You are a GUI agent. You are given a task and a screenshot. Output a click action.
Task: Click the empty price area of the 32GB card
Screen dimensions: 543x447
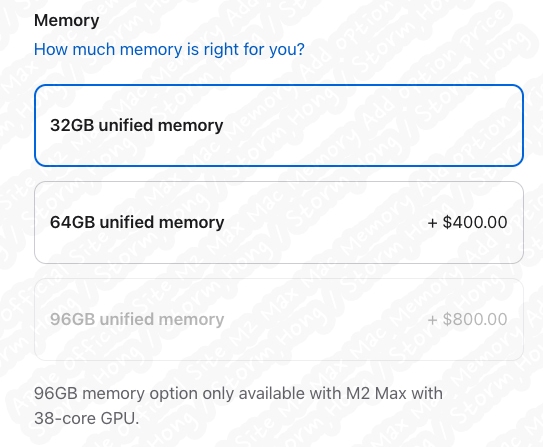point(467,125)
